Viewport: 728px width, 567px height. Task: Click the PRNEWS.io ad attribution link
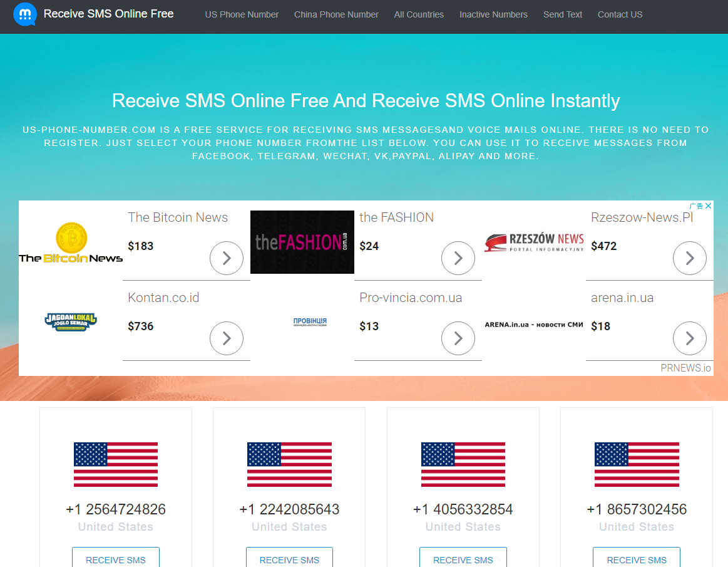click(x=685, y=368)
